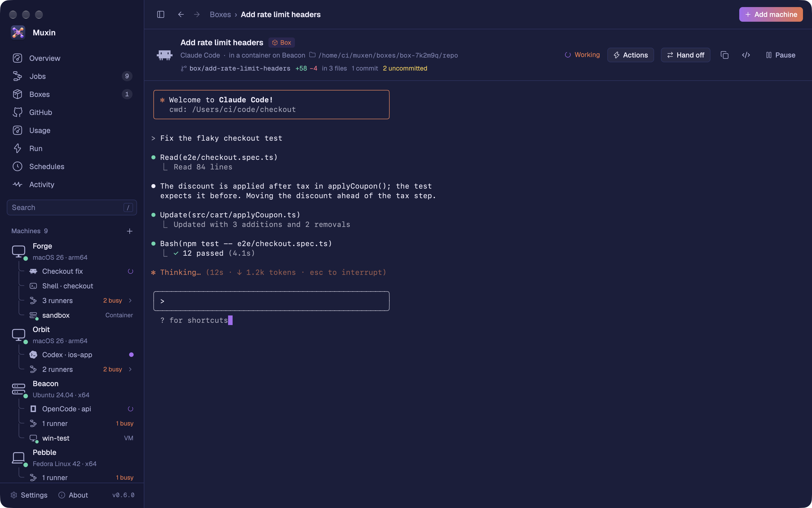Click the Claude Code agent robot icon

coord(165,55)
